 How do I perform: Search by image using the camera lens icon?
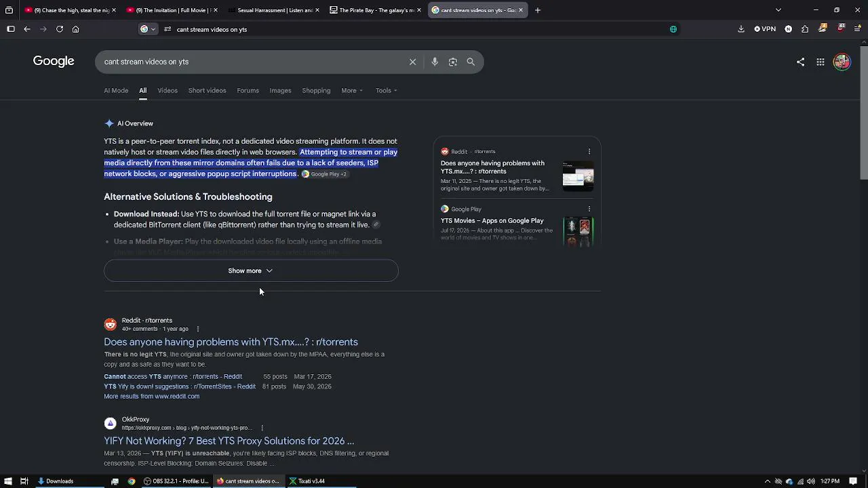coord(453,62)
